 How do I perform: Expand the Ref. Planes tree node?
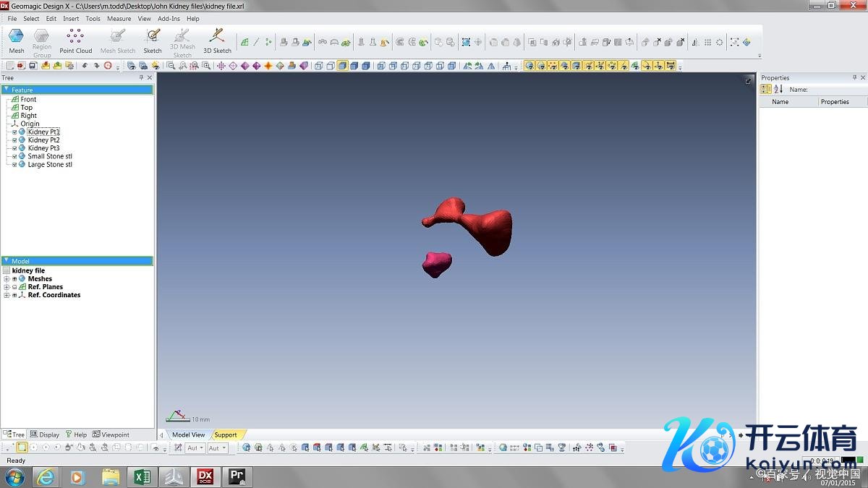click(7, 287)
